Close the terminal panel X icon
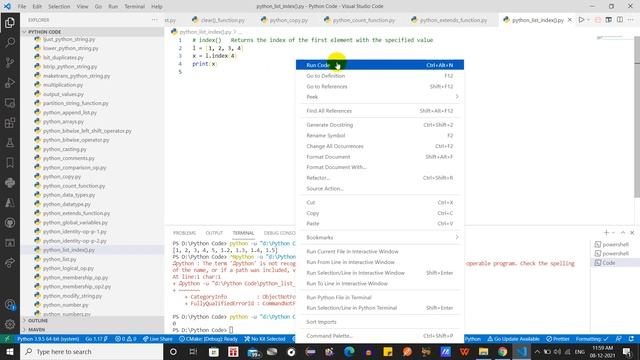Image resolution: width=640 pixels, height=360 pixels. pos(632,233)
